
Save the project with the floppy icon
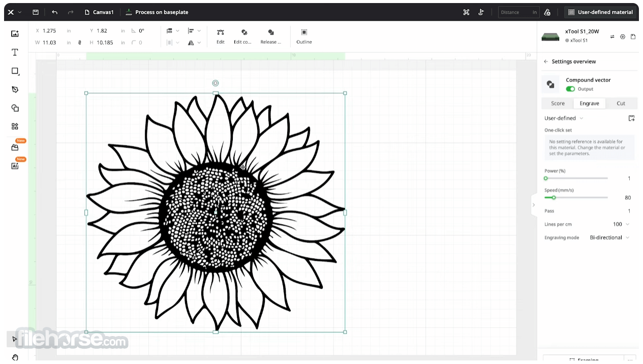pos(36,12)
